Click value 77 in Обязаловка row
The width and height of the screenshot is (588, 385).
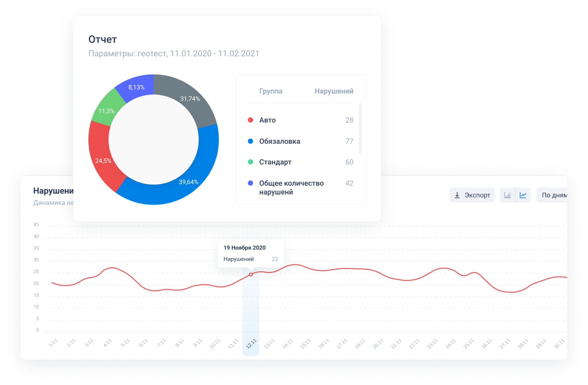point(349,141)
